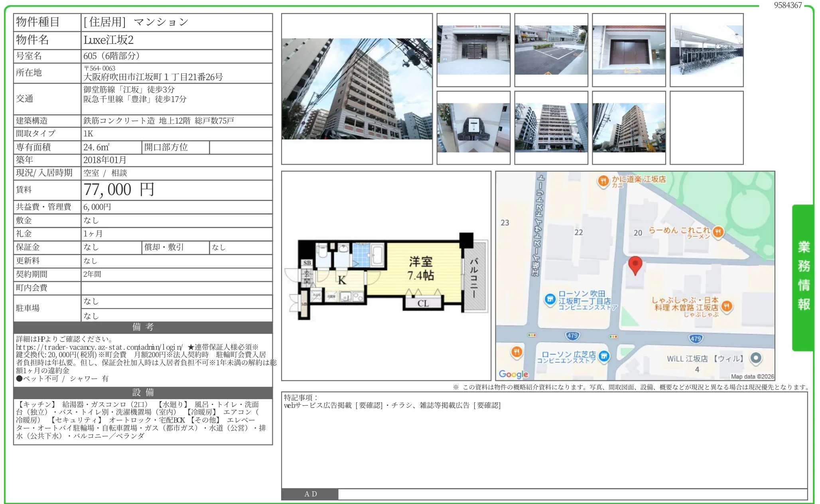This screenshot has height=504, width=820.
Task: Click the 償却・敷引 label cell
Action: pos(176,247)
